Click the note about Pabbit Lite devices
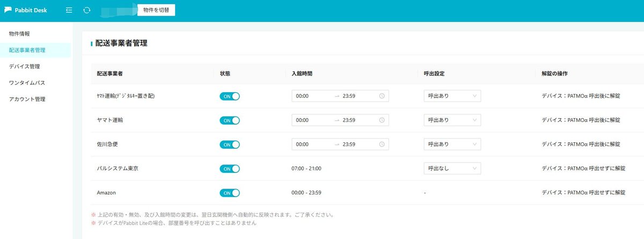 [x=174, y=223]
